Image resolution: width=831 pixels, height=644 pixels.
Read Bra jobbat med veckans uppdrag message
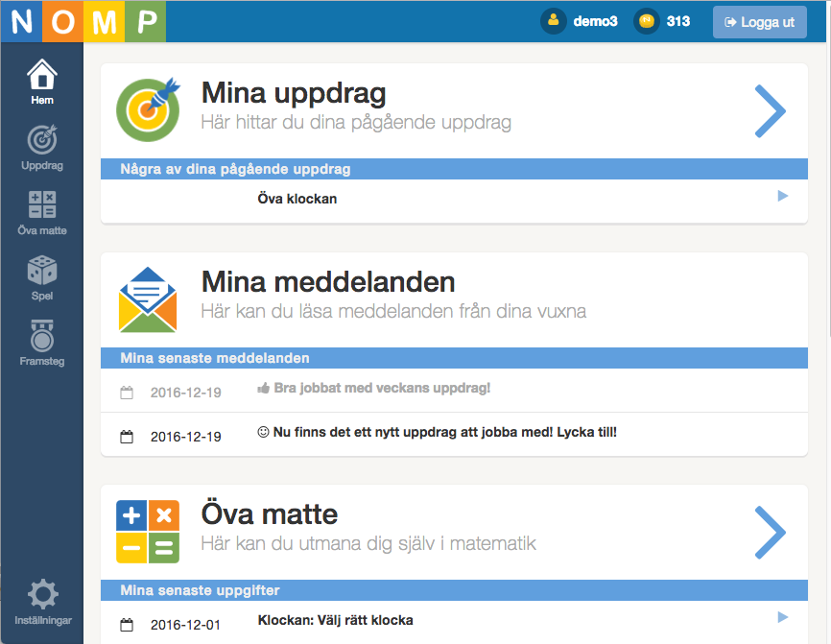coord(382,388)
